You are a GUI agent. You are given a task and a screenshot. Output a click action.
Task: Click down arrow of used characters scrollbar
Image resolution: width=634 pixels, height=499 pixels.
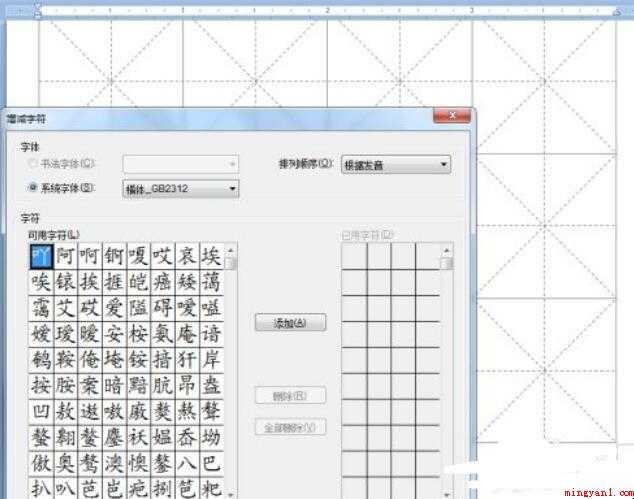(x=447, y=494)
